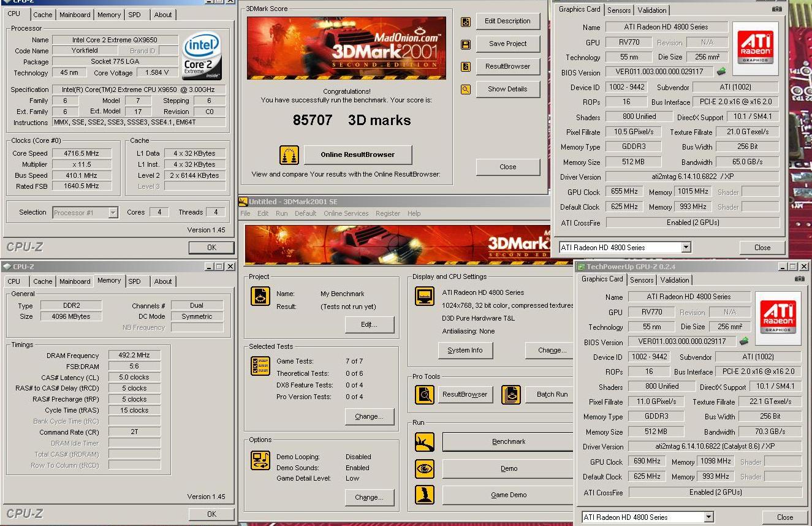
Task: Open the Cache tab in lower CPU-Z
Action: point(42,281)
